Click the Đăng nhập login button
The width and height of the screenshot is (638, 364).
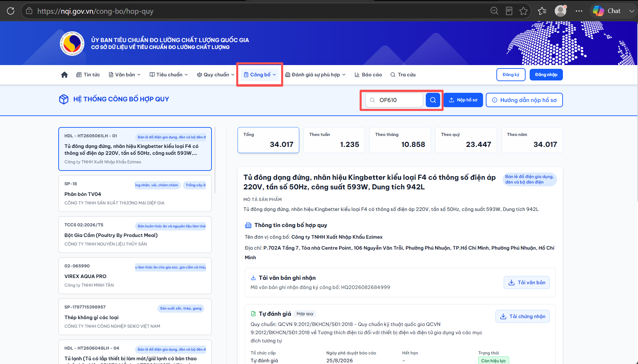[x=546, y=75]
